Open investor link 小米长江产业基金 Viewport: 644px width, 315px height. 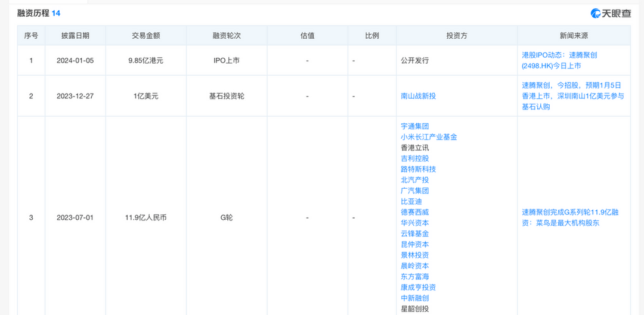429,137
